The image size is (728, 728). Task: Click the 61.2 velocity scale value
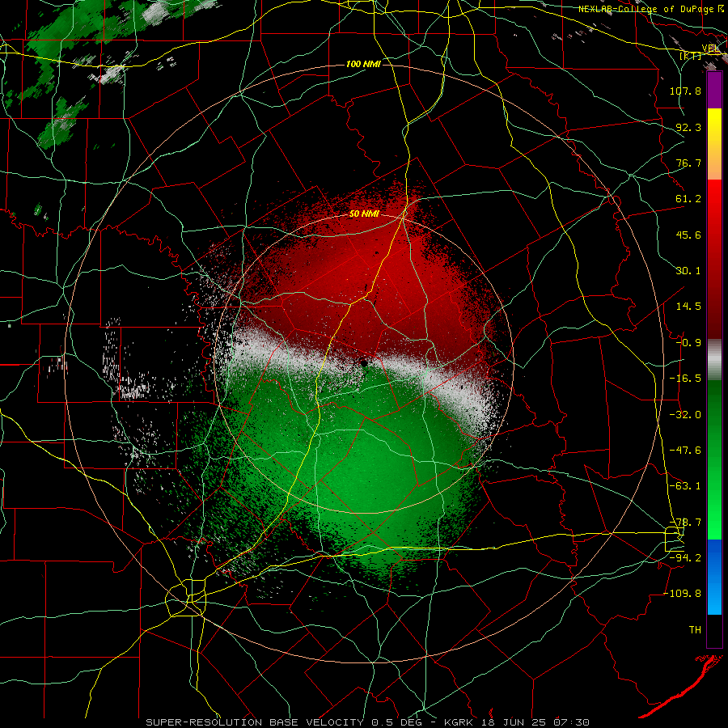pyautogui.click(x=688, y=199)
